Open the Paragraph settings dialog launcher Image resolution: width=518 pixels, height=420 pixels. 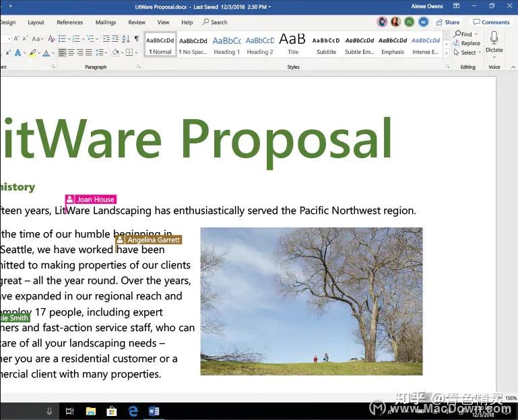(x=138, y=67)
